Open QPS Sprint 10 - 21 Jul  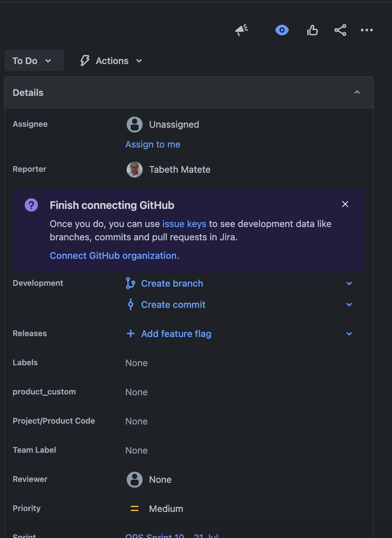(x=171, y=535)
